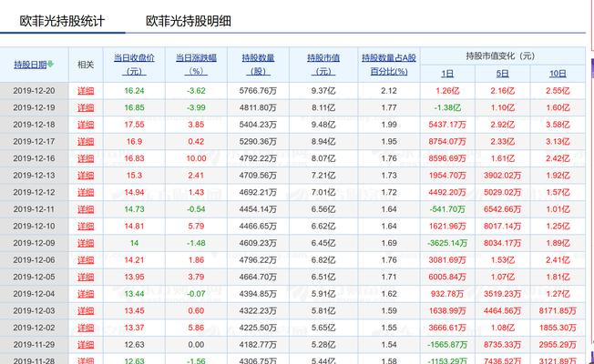Click holding quantity 4609.23万
Screen dimensions: 594x364
(258, 243)
